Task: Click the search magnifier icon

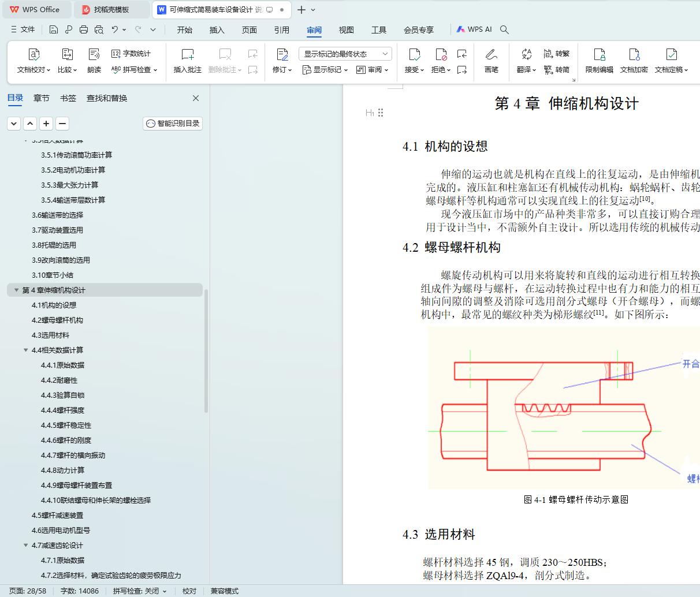Action: pyautogui.click(x=504, y=29)
